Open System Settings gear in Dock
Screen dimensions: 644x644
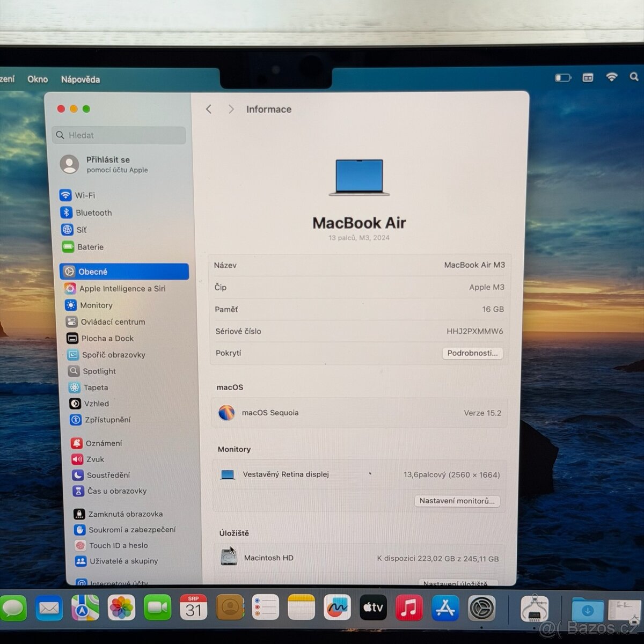coord(481,608)
